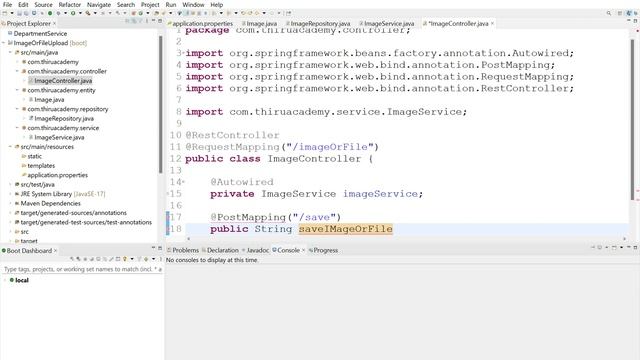Switch to the ImageRepository.java editor tab
The image size is (640, 360).
318,24
